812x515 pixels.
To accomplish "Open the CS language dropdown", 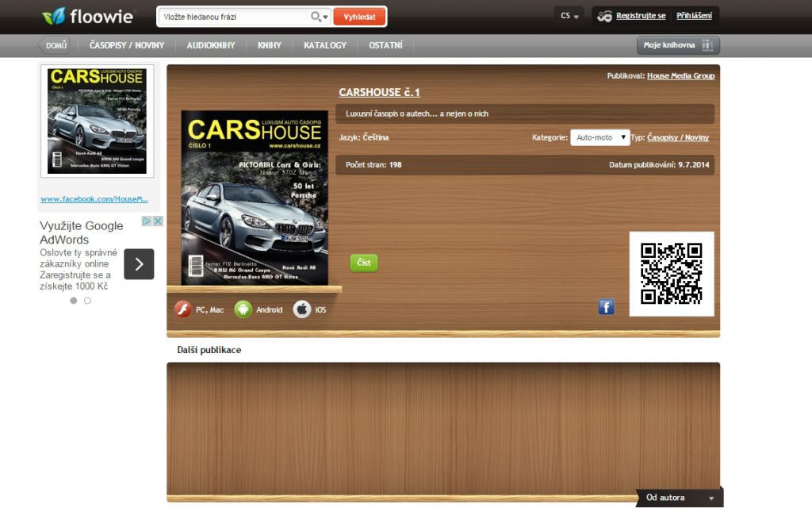I will click(x=569, y=16).
